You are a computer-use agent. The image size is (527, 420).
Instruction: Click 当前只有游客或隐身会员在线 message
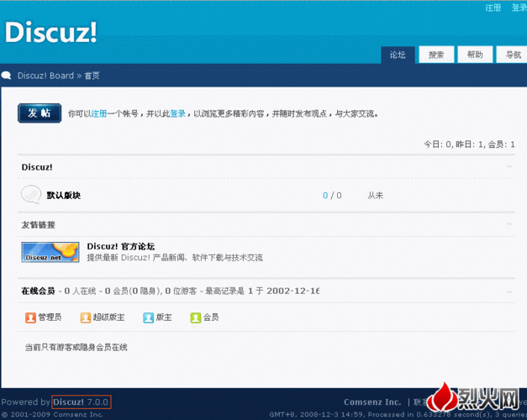(x=76, y=348)
